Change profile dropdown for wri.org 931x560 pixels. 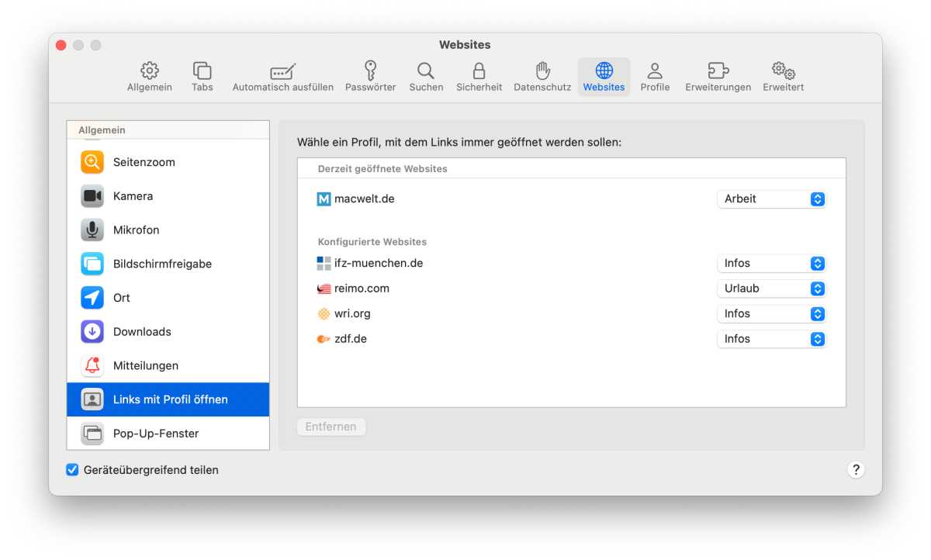771,314
